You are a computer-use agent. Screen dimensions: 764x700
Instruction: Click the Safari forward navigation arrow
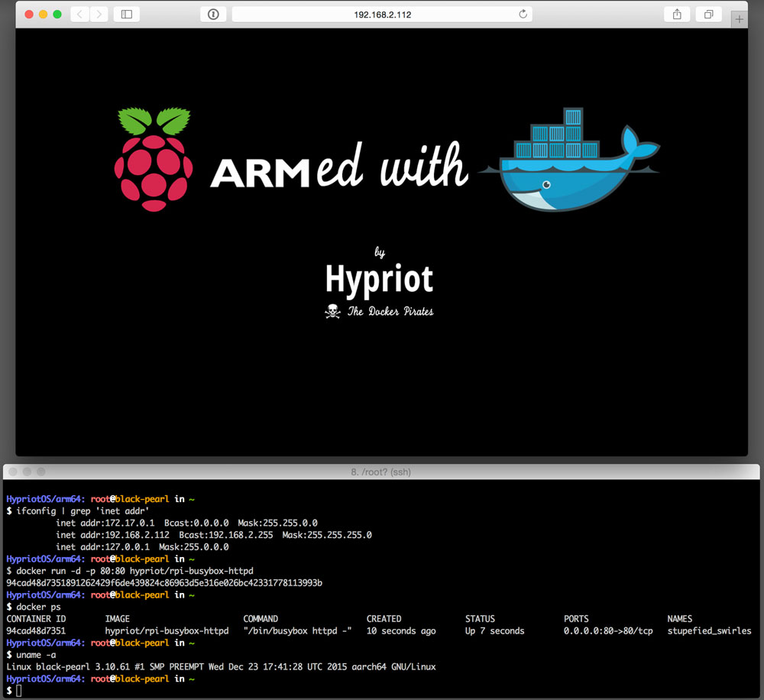pos(98,14)
